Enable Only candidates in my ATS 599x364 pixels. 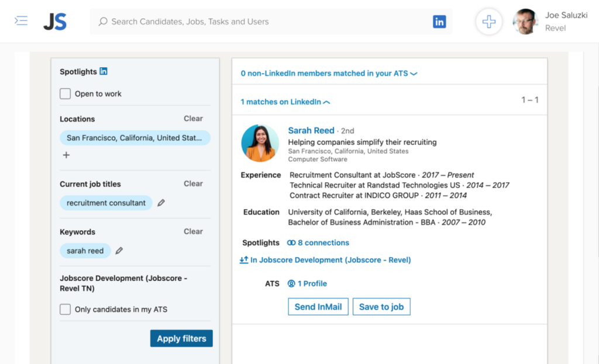point(66,309)
